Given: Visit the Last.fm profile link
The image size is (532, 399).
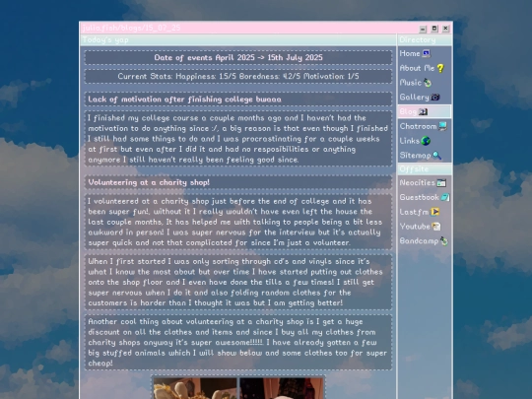Looking at the screenshot, I should click(414, 212).
